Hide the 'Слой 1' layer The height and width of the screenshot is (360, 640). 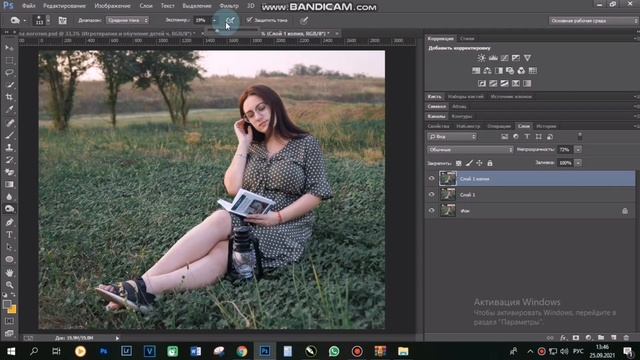(x=431, y=194)
